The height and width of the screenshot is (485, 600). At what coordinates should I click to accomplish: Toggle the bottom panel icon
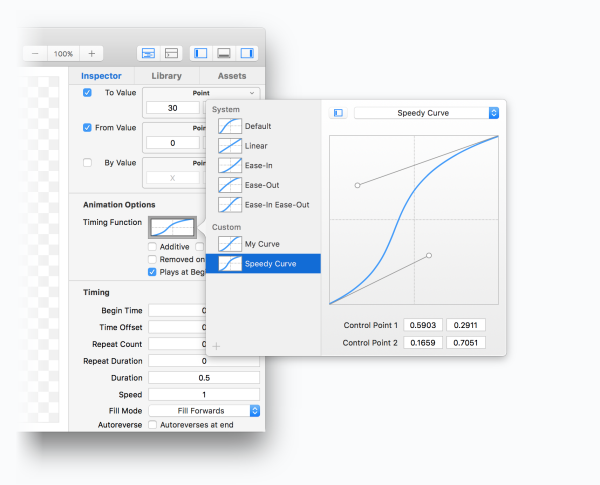coord(223,53)
